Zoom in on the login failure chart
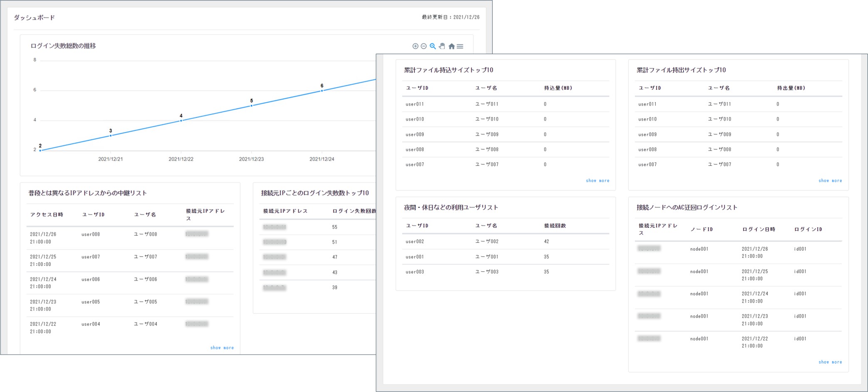Screen dimensions: 868x392 (414, 46)
